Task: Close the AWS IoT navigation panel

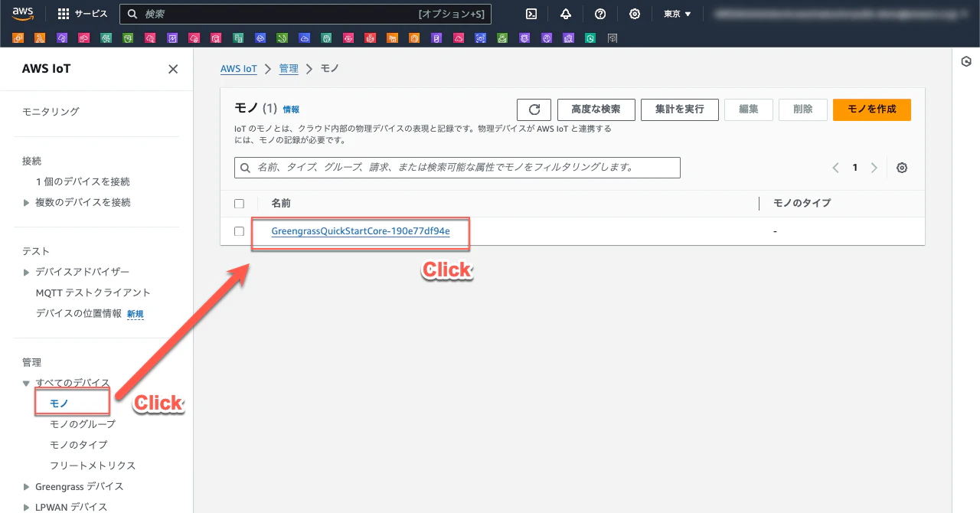Action: pos(173,69)
